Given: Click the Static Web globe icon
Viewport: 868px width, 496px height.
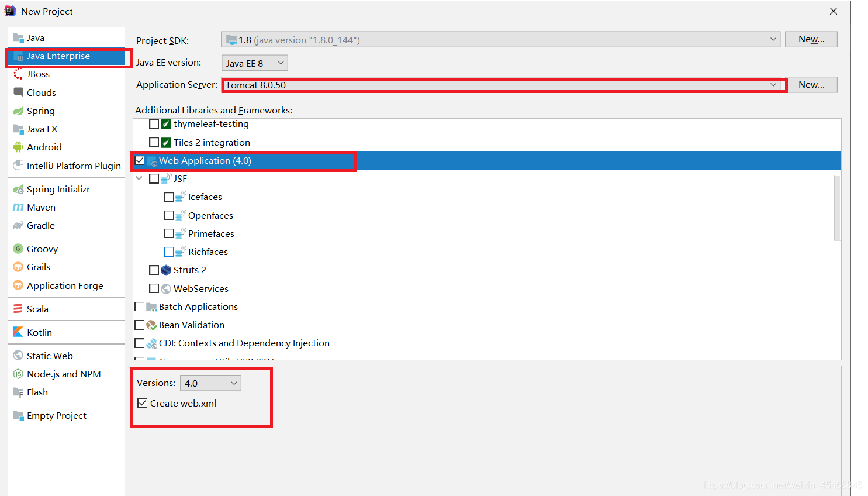Looking at the screenshot, I should 18,356.
